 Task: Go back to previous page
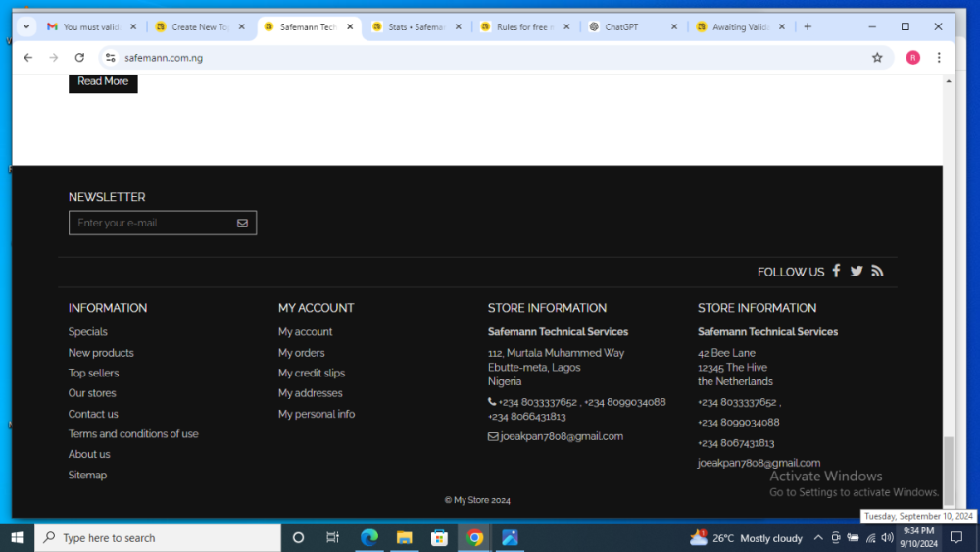[x=28, y=58]
